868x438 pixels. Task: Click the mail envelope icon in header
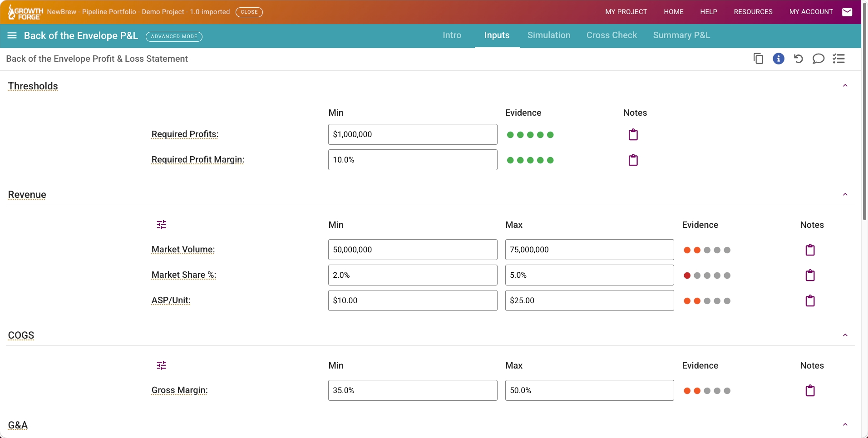(x=847, y=12)
